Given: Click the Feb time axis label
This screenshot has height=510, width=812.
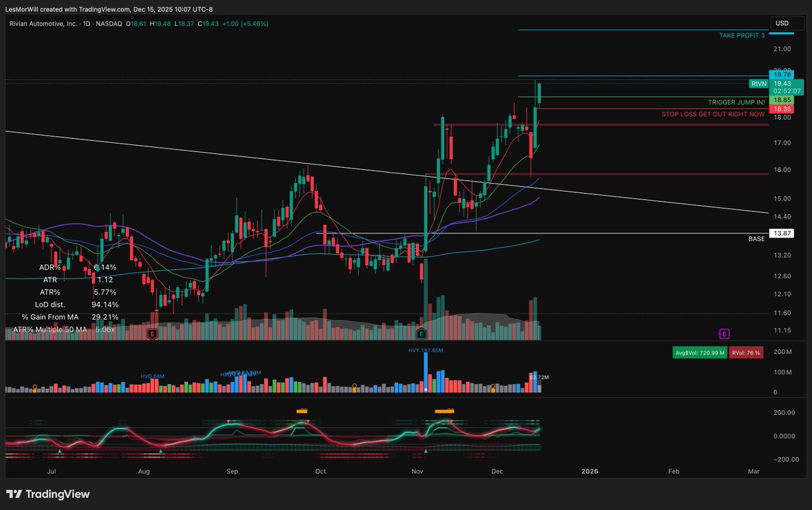Looking at the screenshot, I should pos(674,471).
